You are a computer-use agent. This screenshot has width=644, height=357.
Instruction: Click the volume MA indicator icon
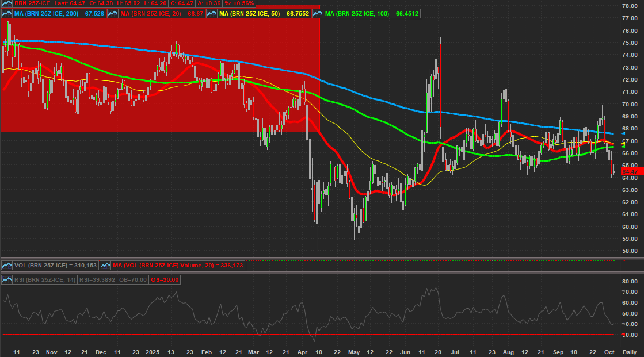(x=106, y=266)
